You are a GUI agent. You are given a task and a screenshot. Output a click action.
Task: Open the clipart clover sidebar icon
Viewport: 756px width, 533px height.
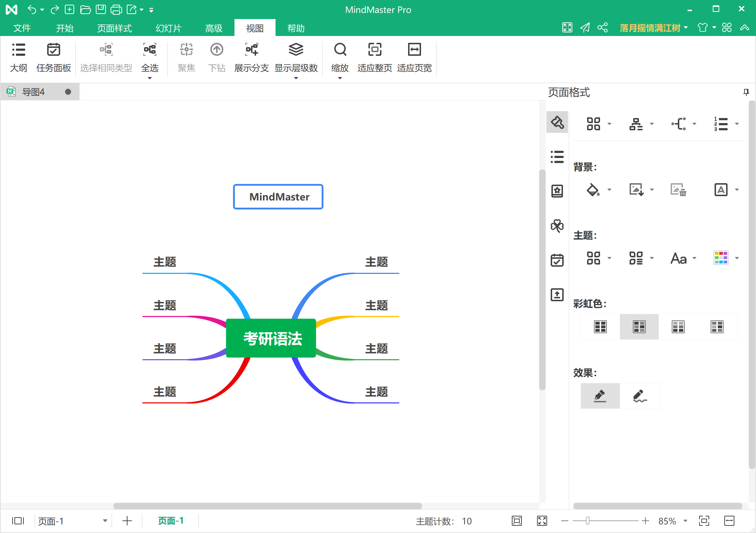point(557,226)
